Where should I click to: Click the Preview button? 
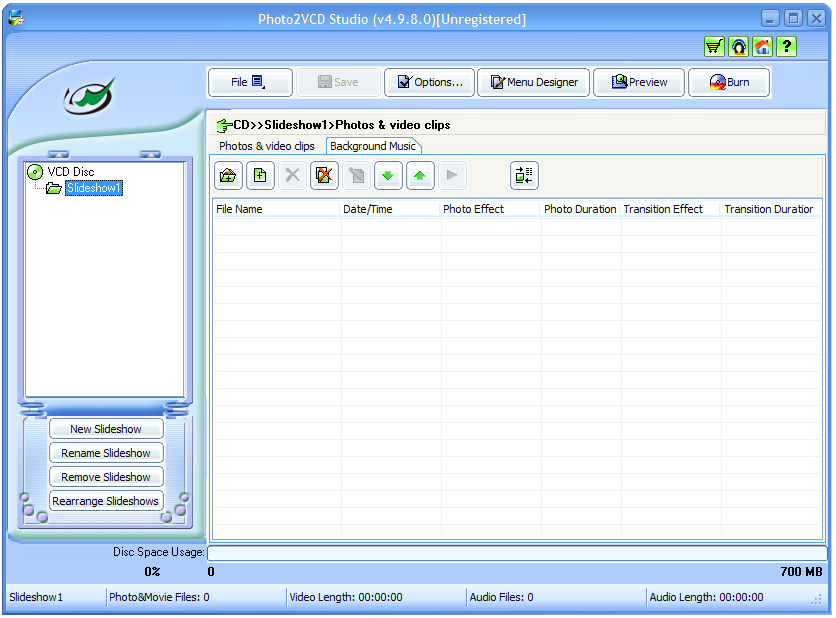639,82
